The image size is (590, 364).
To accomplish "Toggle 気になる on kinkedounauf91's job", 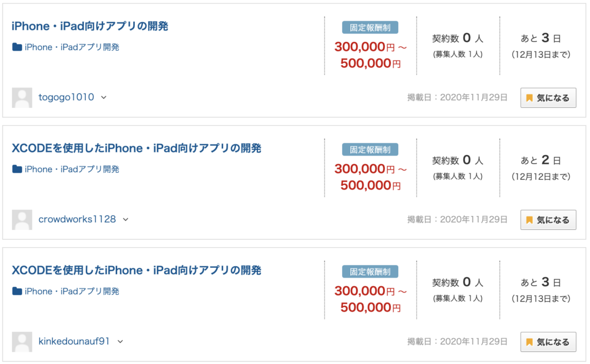I will pyautogui.click(x=548, y=342).
